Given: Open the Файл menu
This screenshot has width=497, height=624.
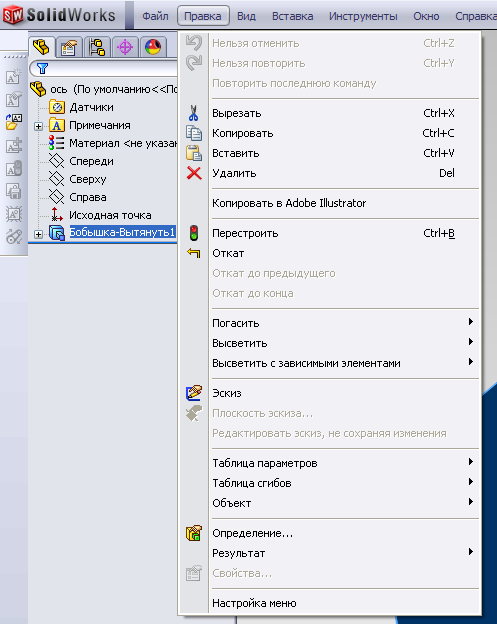Looking at the screenshot, I should [x=155, y=16].
